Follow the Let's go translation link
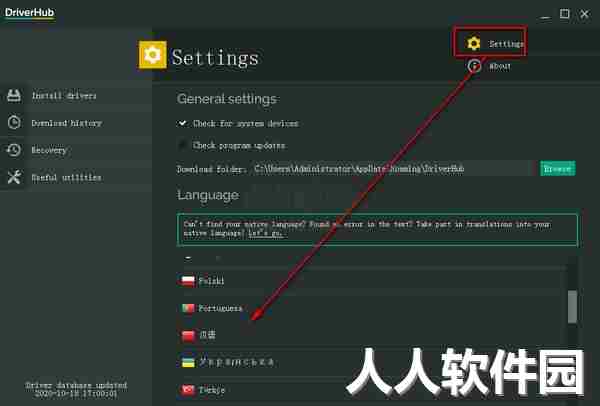The height and width of the screenshot is (406, 600). pos(266,233)
